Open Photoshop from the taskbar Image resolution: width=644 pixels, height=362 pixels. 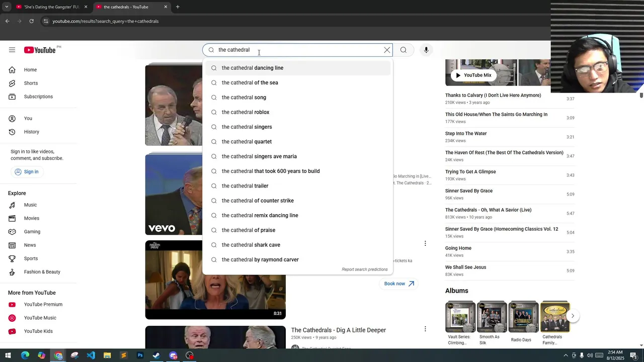(140, 355)
